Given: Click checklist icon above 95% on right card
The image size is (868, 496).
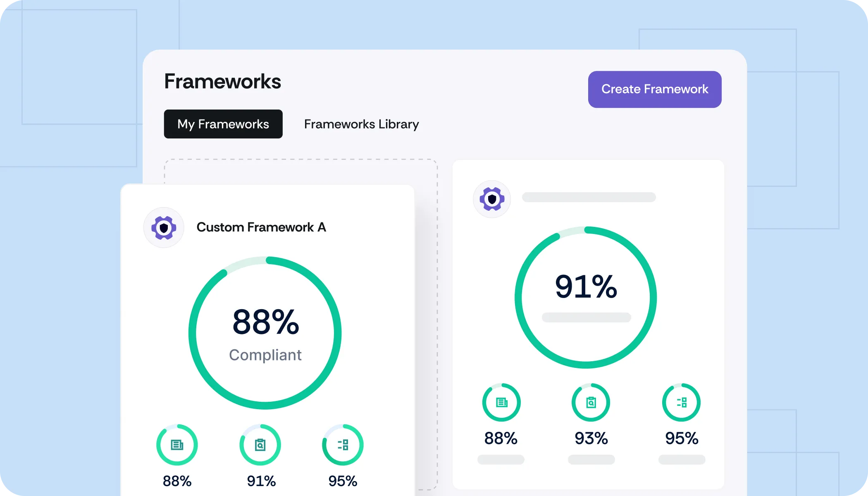Looking at the screenshot, I should click(x=681, y=402).
